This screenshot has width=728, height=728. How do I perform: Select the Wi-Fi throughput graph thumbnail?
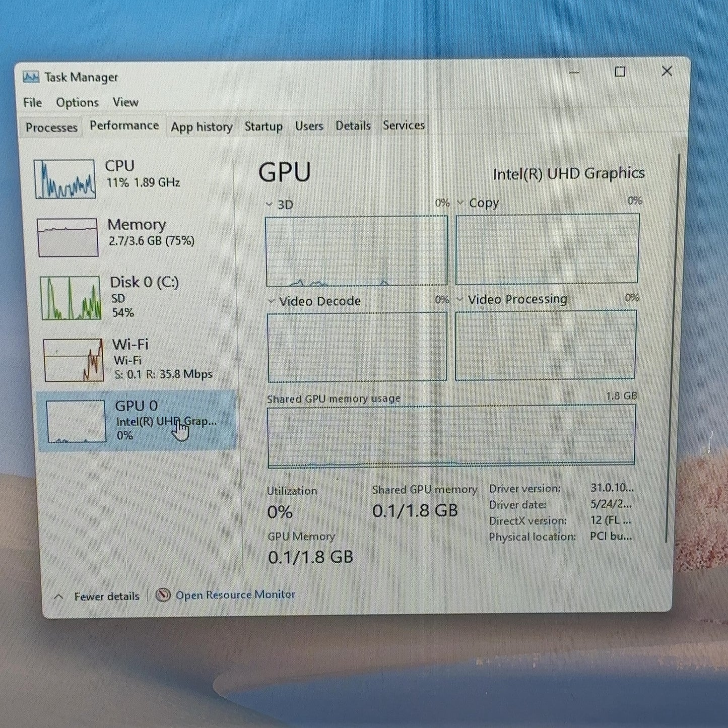(74, 360)
